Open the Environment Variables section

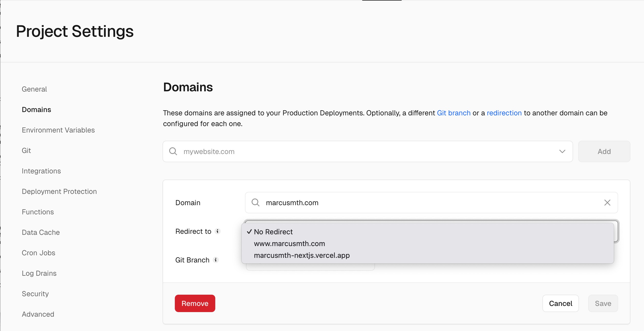(58, 130)
